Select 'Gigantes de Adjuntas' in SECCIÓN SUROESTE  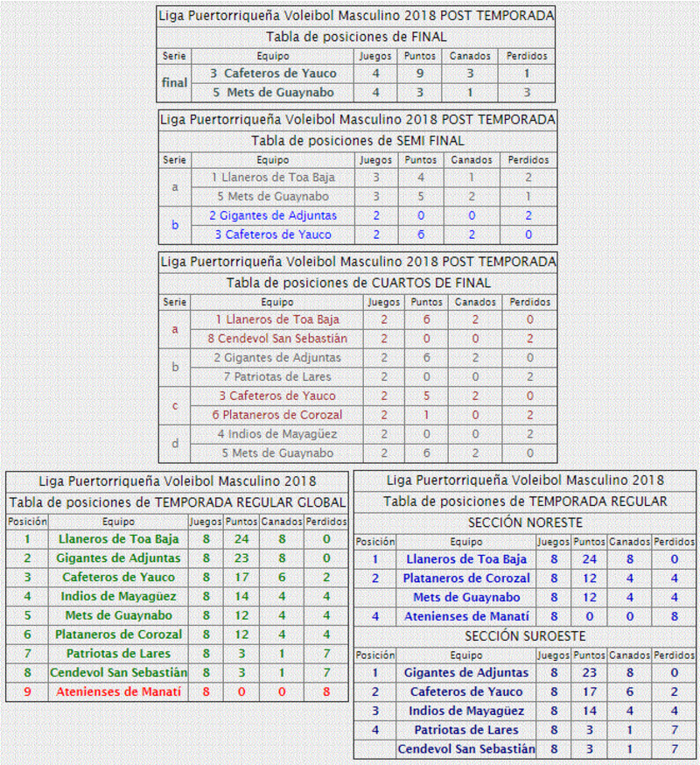click(466, 673)
